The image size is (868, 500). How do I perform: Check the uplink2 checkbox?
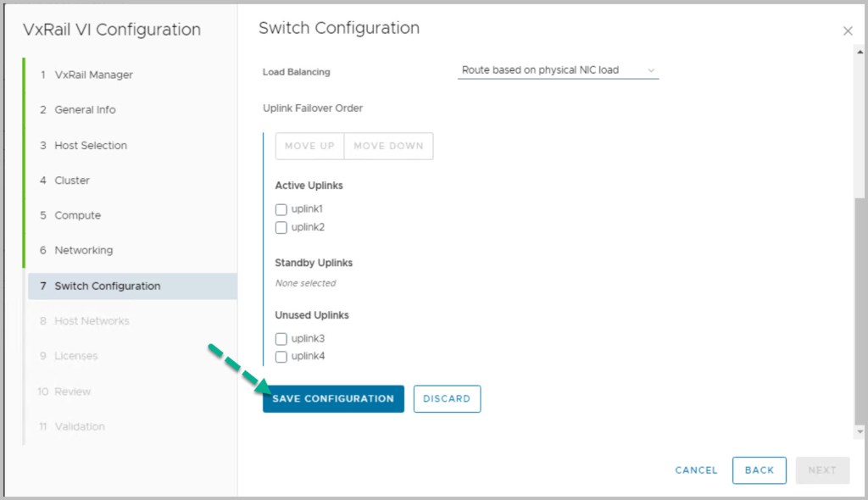(281, 227)
